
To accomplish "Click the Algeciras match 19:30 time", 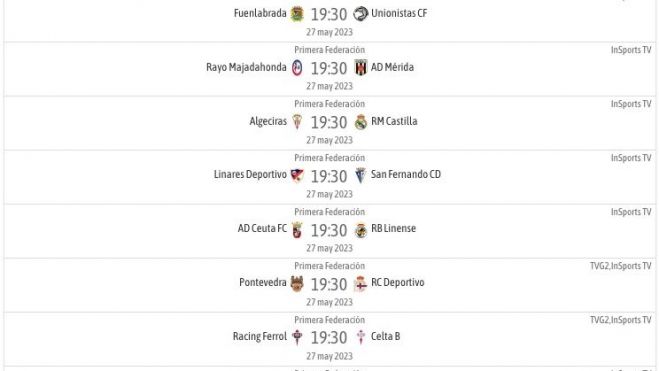I will pyautogui.click(x=329, y=122).
